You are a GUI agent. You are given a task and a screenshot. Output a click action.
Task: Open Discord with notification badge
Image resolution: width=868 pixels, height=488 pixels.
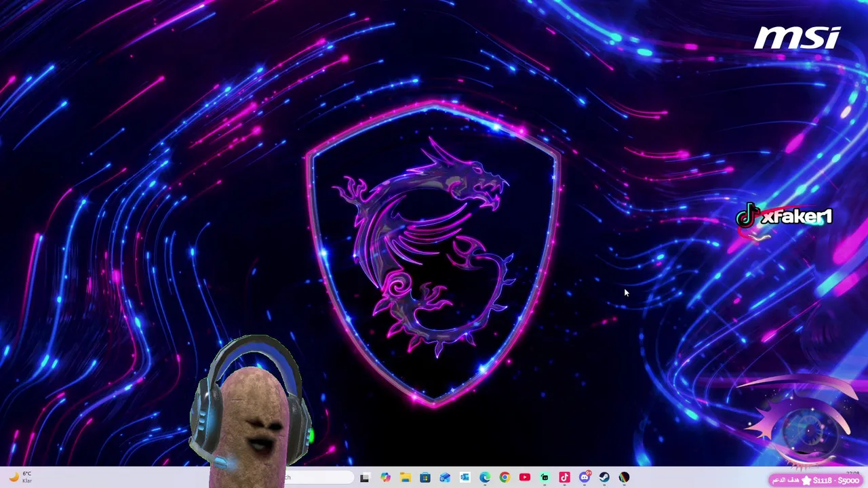click(x=585, y=477)
